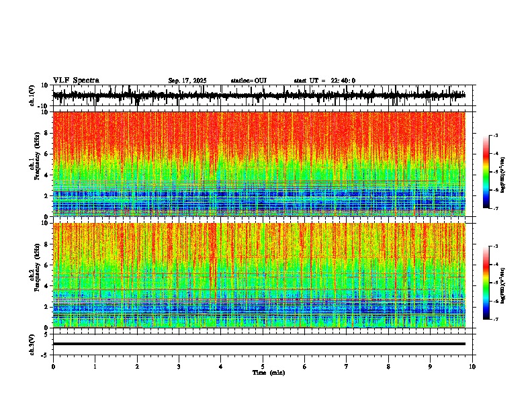Click the time axis tick label "9"
Viewport: 532px width, 411px height.
[430, 367]
